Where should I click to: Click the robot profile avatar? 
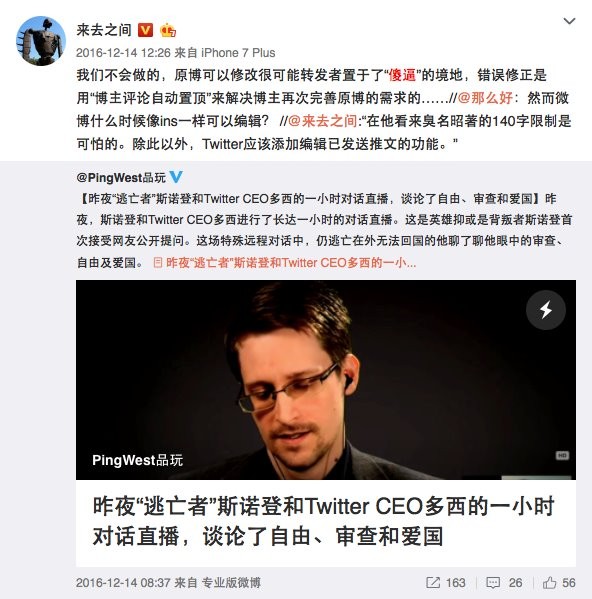pos(41,41)
